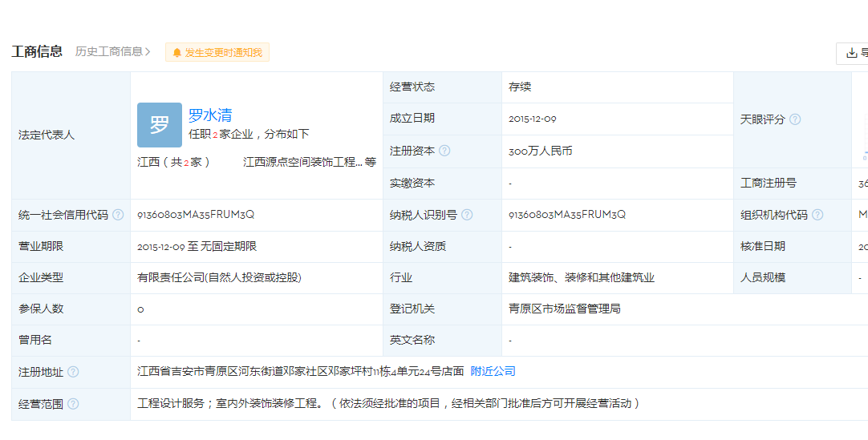Click the 发生变更时通知我 notification button

click(217, 53)
